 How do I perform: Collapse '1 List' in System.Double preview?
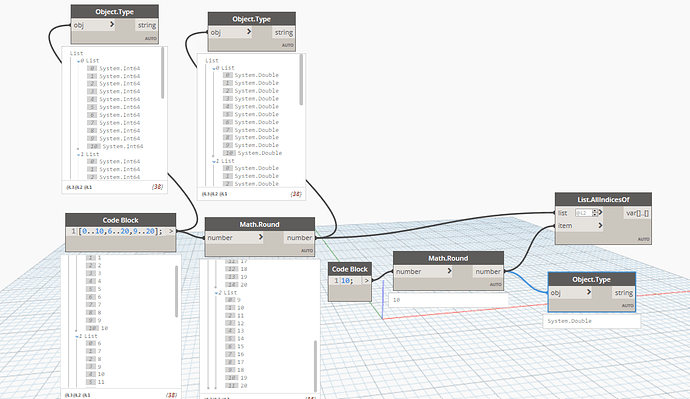pos(214,162)
